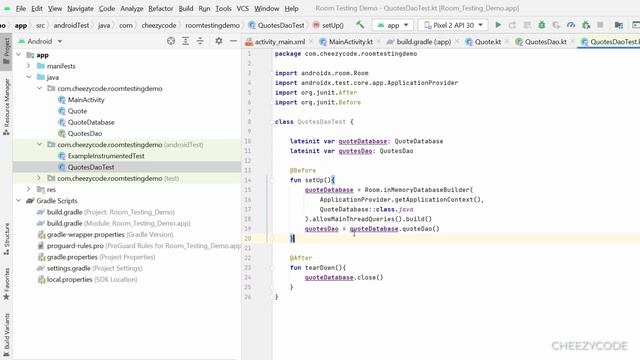Expand the res folder

[29, 189]
